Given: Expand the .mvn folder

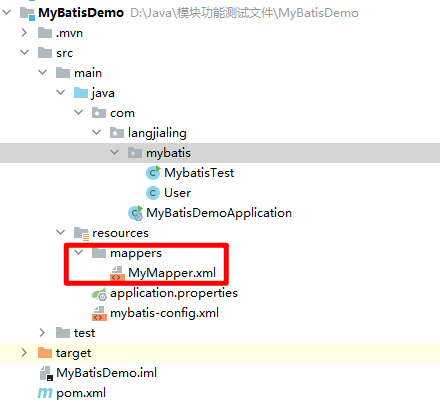Looking at the screenshot, I should (x=24, y=33).
